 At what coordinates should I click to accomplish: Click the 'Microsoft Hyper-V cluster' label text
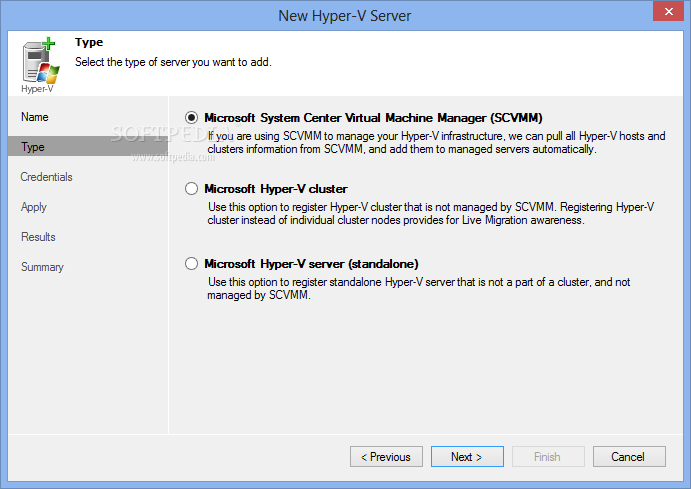click(x=276, y=189)
